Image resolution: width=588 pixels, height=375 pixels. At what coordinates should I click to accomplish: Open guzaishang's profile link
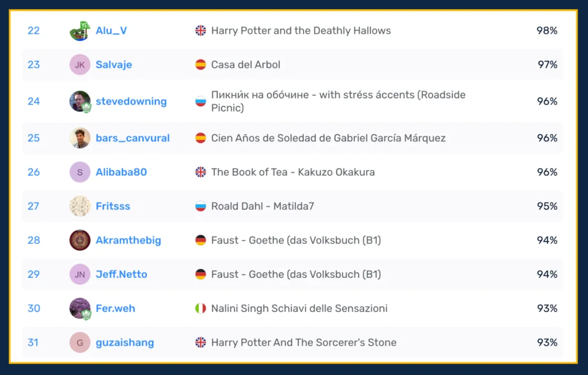point(125,343)
